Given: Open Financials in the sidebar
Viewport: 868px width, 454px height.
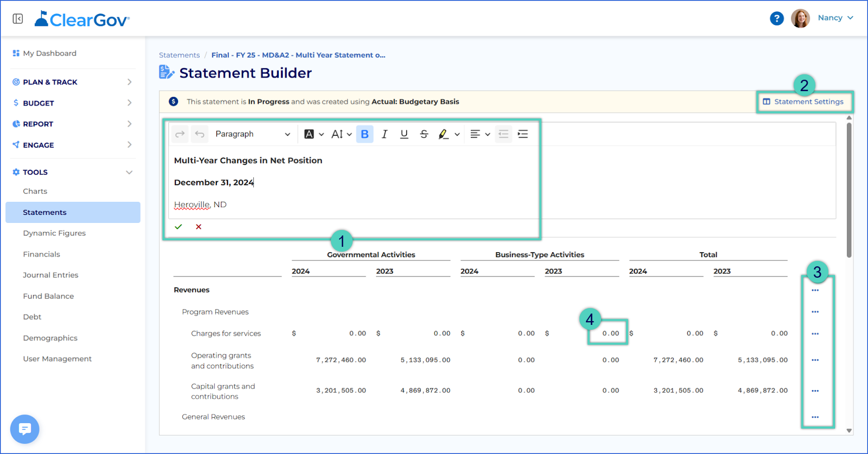Looking at the screenshot, I should pyautogui.click(x=42, y=254).
